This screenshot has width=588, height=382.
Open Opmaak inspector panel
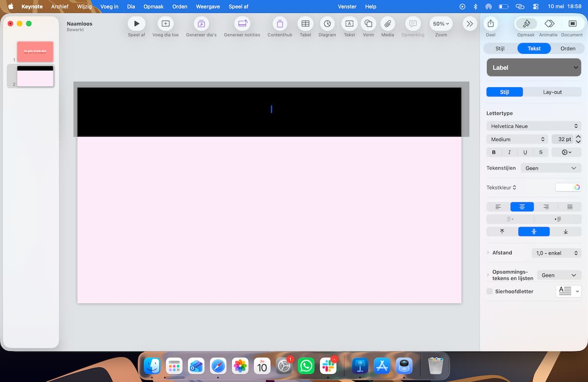pos(526,24)
